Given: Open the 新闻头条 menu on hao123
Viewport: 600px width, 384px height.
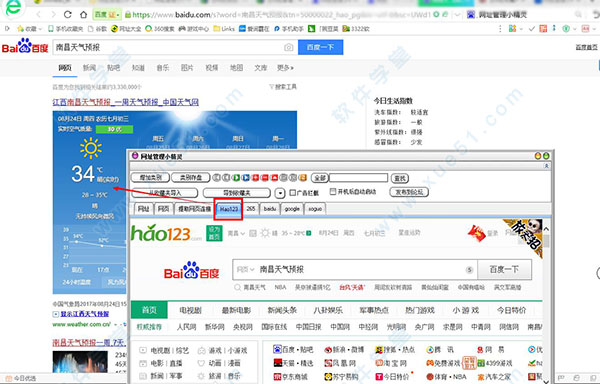Looking at the screenshot, I should (282, 310).
